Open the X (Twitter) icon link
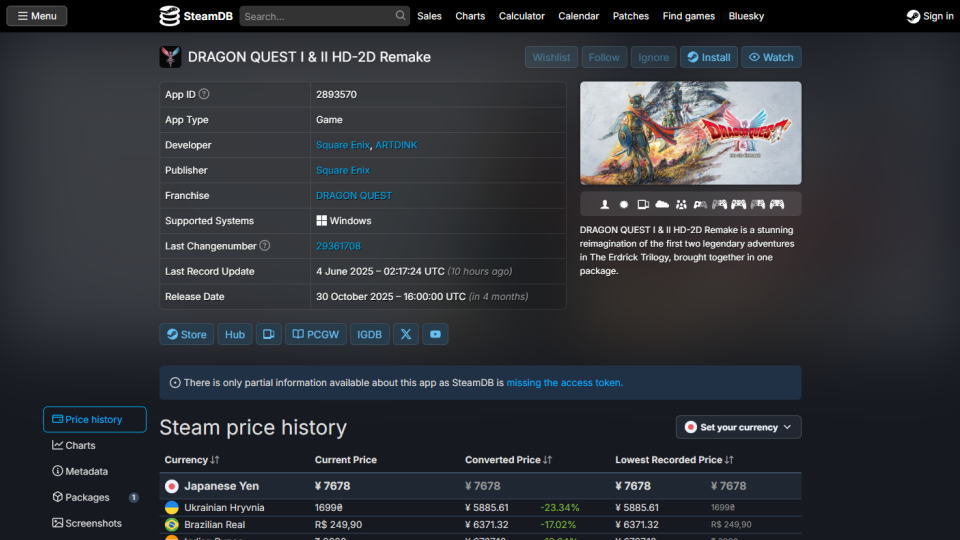This screenshot has height=540, width=960. coord(405,334)
